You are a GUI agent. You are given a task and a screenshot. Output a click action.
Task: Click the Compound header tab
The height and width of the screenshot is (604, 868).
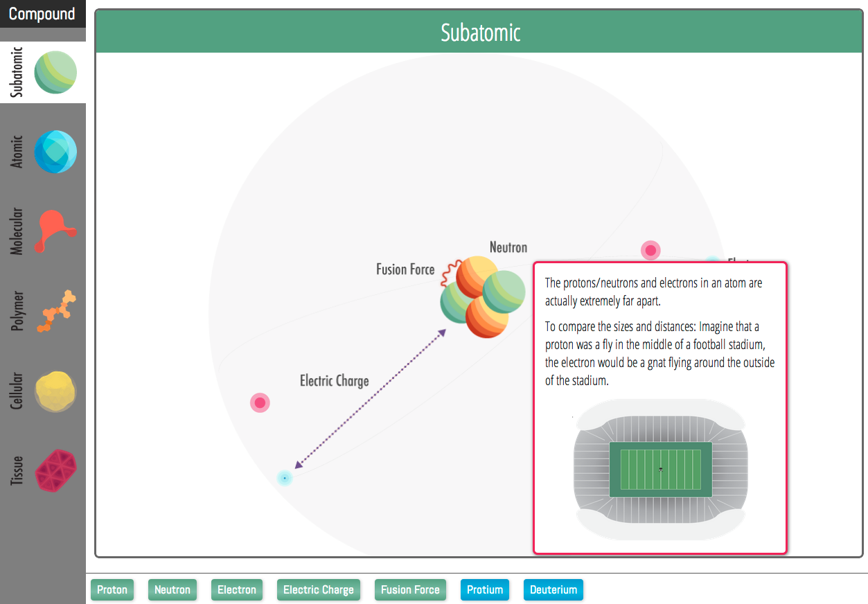coord(43,14)
